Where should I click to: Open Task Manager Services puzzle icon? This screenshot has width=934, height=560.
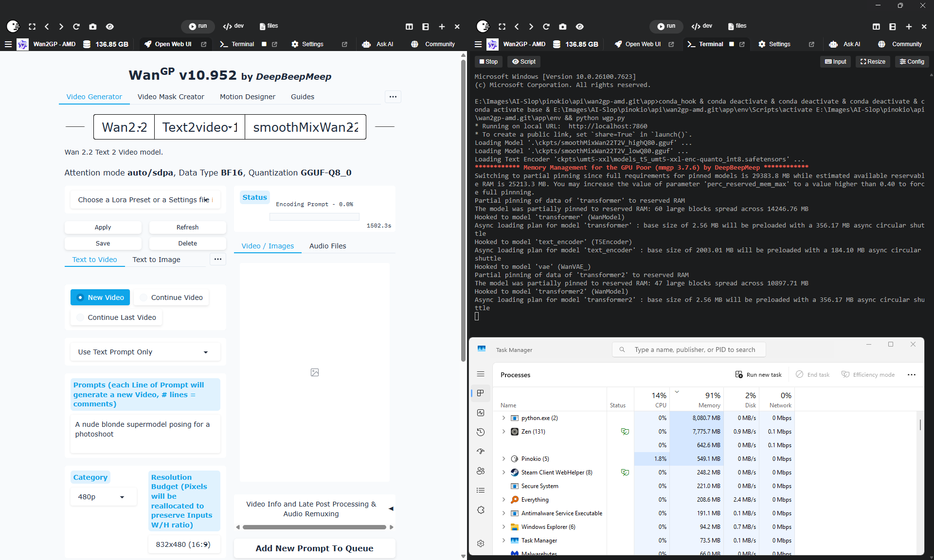[481, 510]
